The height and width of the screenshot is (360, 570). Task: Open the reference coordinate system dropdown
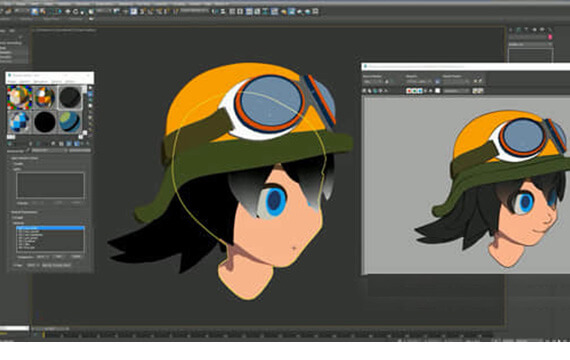pyautogui.click(x=103, y=11)
